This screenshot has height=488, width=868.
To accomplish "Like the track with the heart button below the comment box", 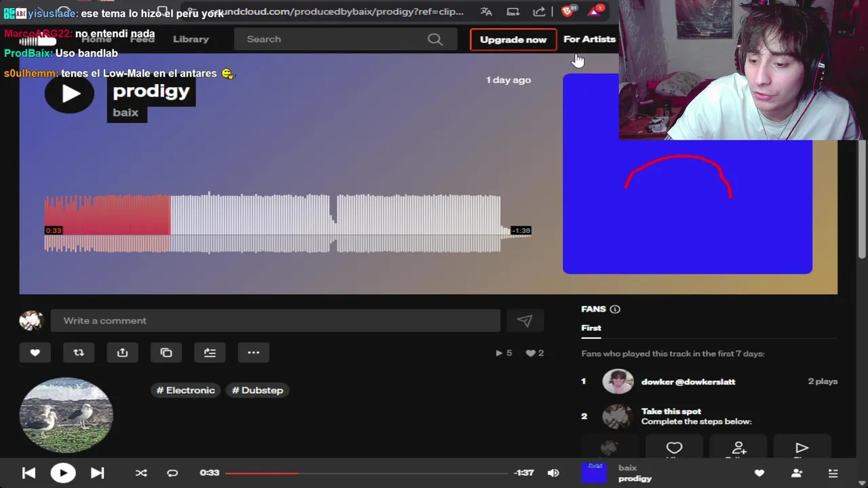I will 35,352.
